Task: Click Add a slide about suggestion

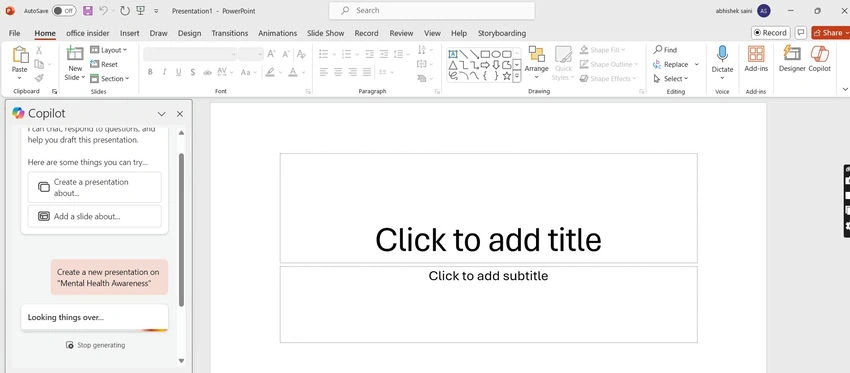Action: tap(94, 216)
